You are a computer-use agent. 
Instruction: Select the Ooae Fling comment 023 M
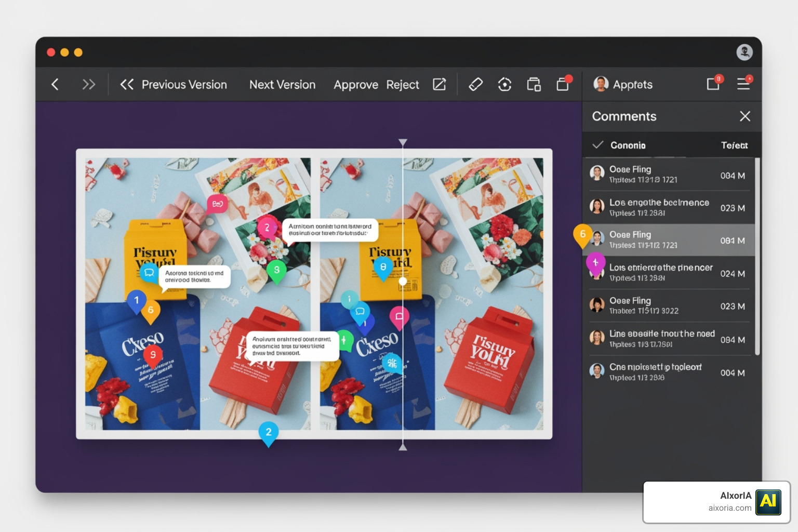(669, 305)
